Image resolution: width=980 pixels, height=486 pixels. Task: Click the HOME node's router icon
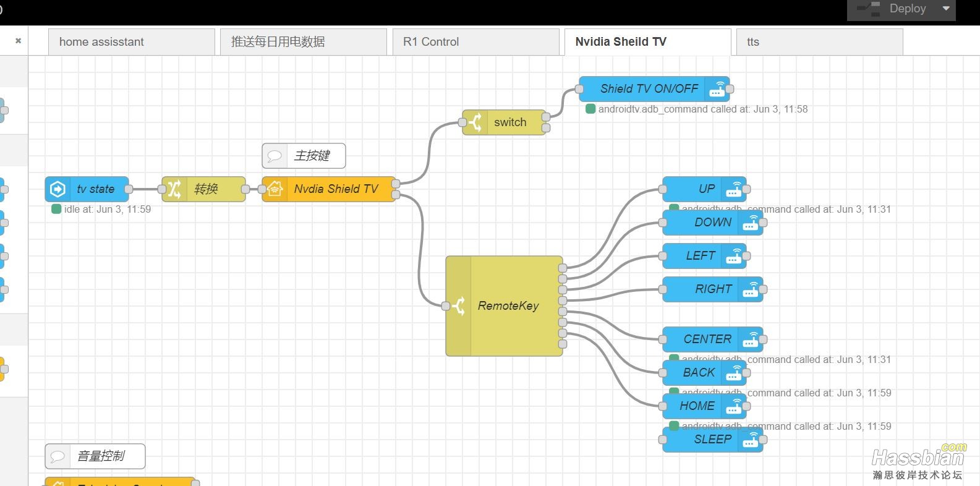(734, 406)
